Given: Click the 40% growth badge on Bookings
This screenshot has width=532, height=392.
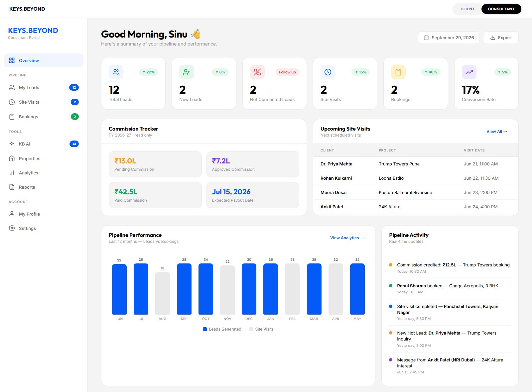Looking at the screenshot, I should 431,72.
